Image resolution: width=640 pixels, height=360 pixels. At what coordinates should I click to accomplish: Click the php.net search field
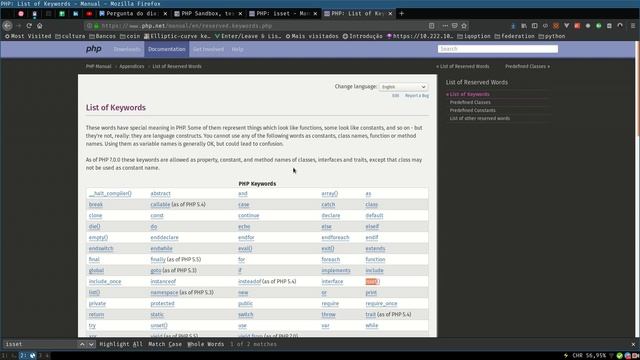[498, 49]
